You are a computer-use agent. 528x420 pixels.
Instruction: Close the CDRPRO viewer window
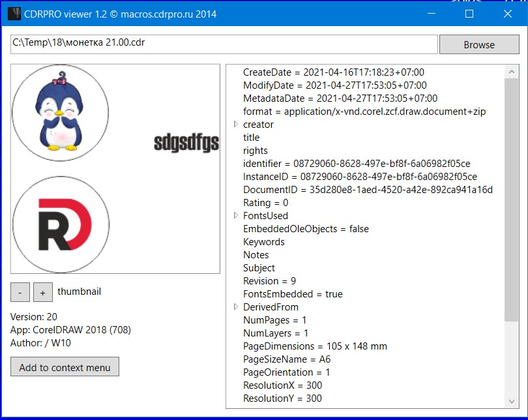(x=507, y=14)
